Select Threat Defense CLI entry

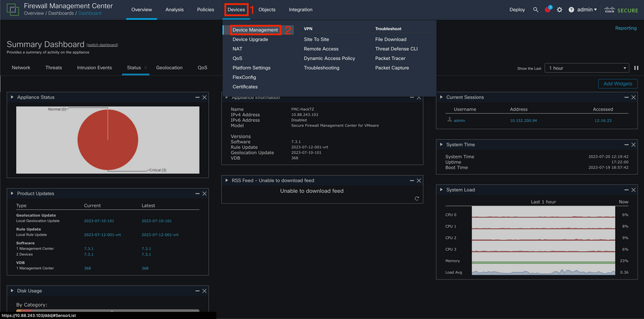396,49
